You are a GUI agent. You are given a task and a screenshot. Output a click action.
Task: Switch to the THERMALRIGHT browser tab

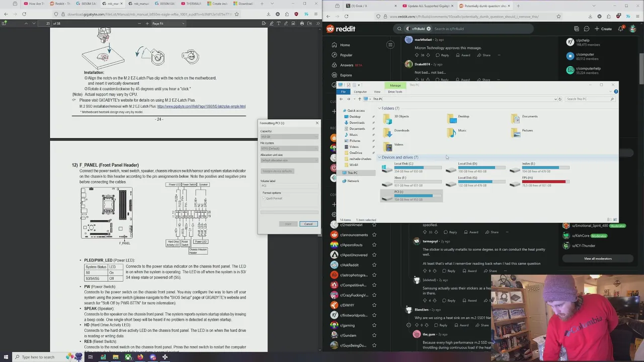click(192, 4)
